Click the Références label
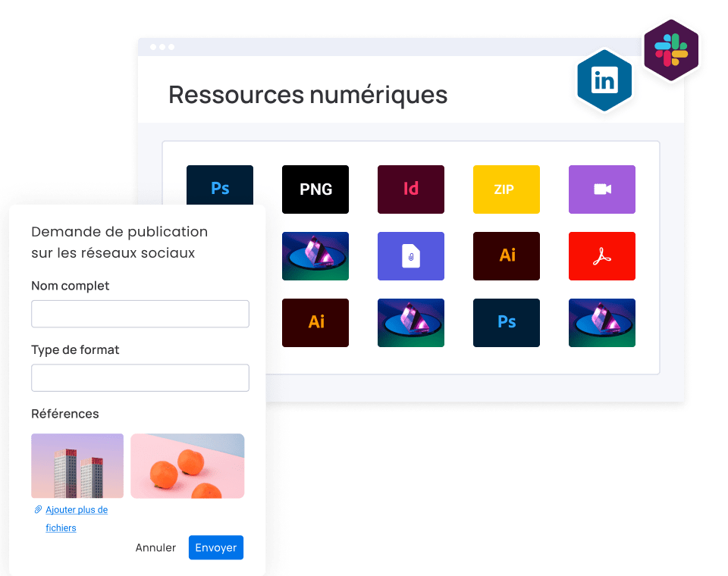Screen dimensions: 728x576 pyautogui.click(x=65, y=414)
